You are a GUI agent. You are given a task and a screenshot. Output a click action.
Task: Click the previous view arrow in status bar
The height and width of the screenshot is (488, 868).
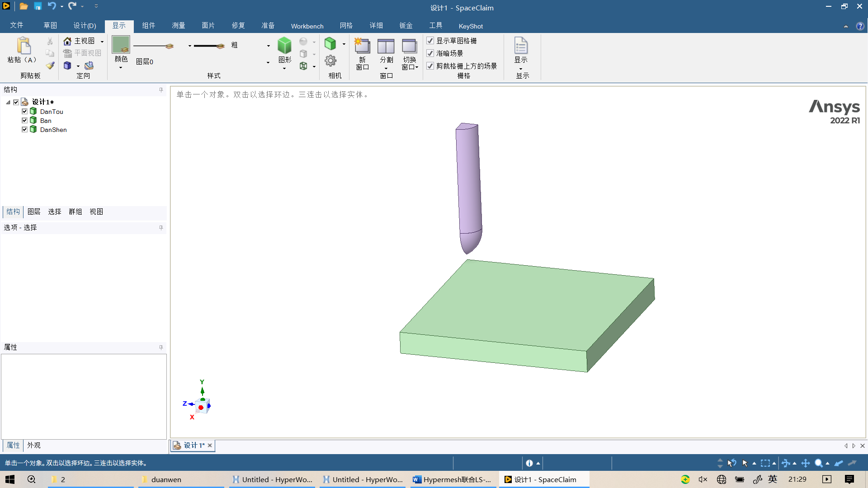(x=839, y=463)
